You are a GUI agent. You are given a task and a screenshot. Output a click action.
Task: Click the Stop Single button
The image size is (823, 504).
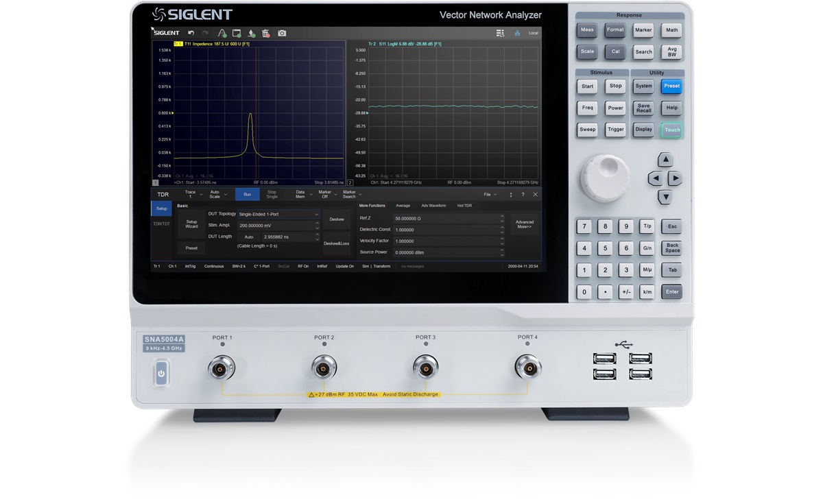tap(272, 195)
